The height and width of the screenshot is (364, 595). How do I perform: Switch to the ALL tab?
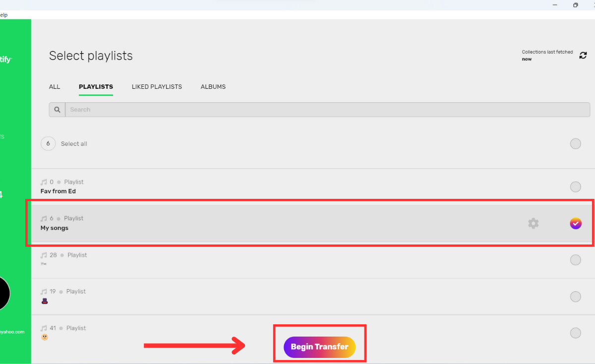(x=55, y=87)
